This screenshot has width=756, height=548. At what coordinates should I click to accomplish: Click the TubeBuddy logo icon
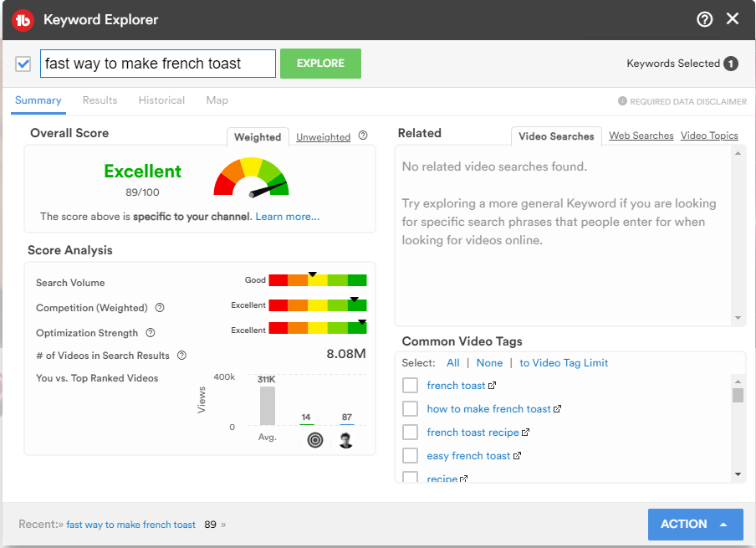[23, 20]
